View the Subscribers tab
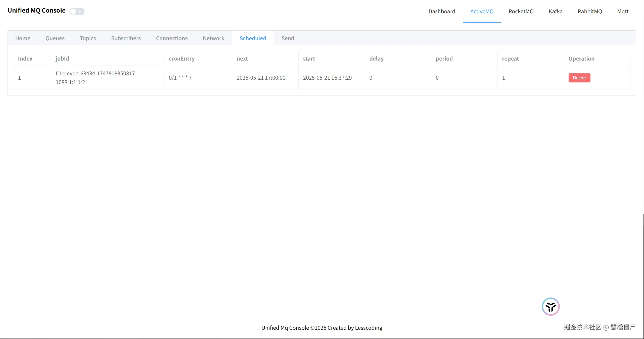 pos(126,38)
